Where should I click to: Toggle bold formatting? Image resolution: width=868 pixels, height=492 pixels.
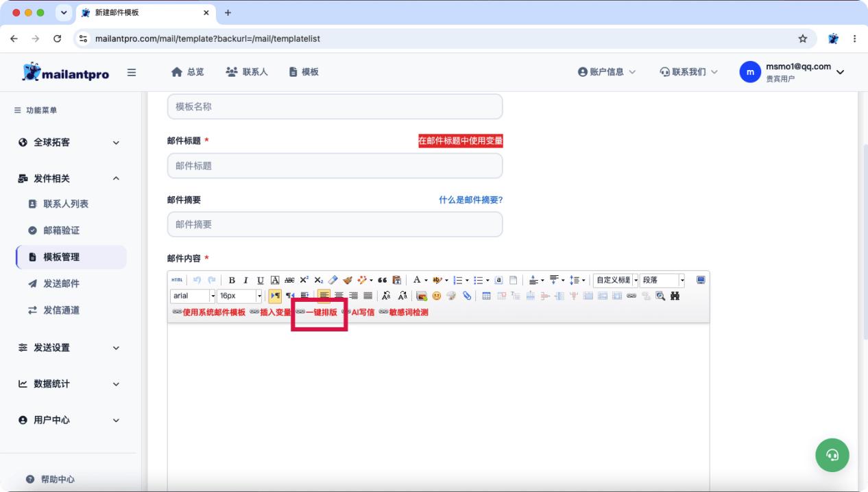pyautogui.click(x=232, y=280)
